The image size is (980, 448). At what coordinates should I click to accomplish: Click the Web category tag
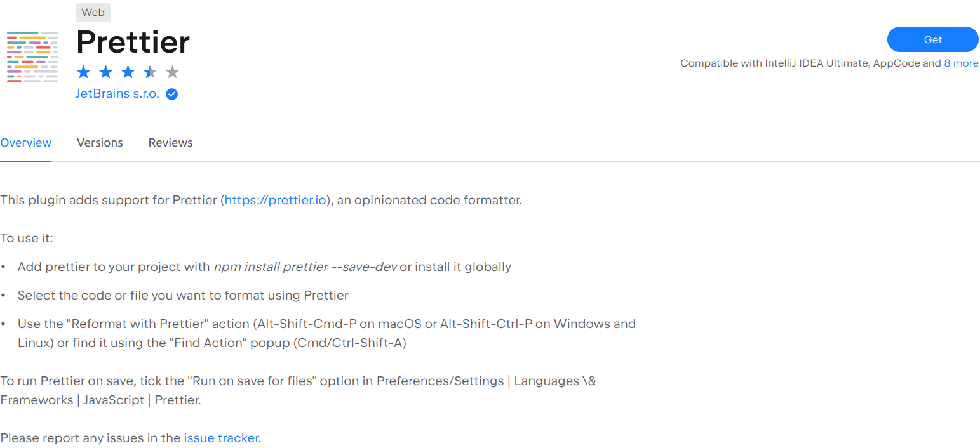pos(93,13)
